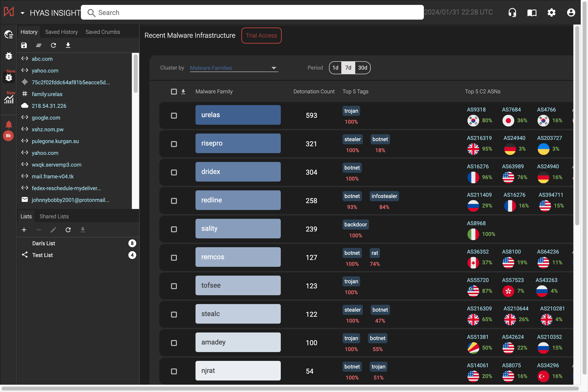Viewport: 588px width, 392px height.
Task: Check the select-all checkbox in the table header
Action: point(174,91)
